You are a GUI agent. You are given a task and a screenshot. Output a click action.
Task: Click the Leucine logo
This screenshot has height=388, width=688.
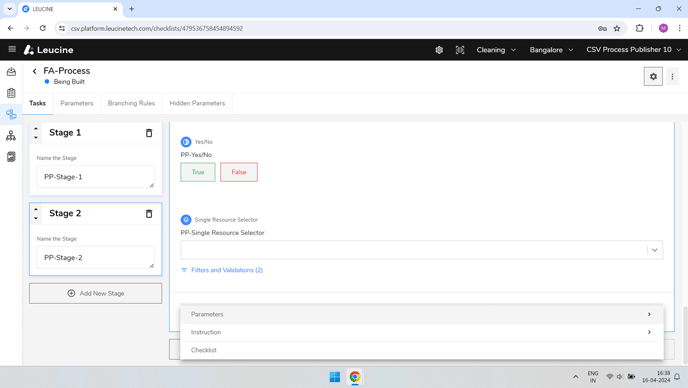pyautogui.click(x=48, y=50)
